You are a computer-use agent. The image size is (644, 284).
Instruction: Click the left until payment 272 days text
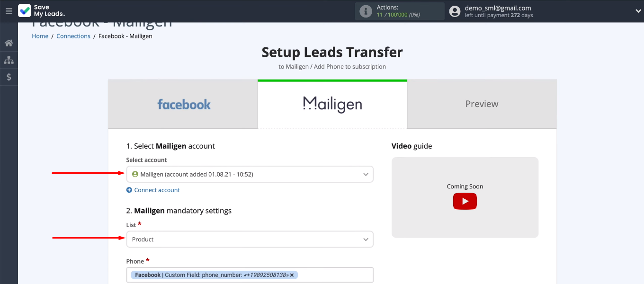coord(499,16)
